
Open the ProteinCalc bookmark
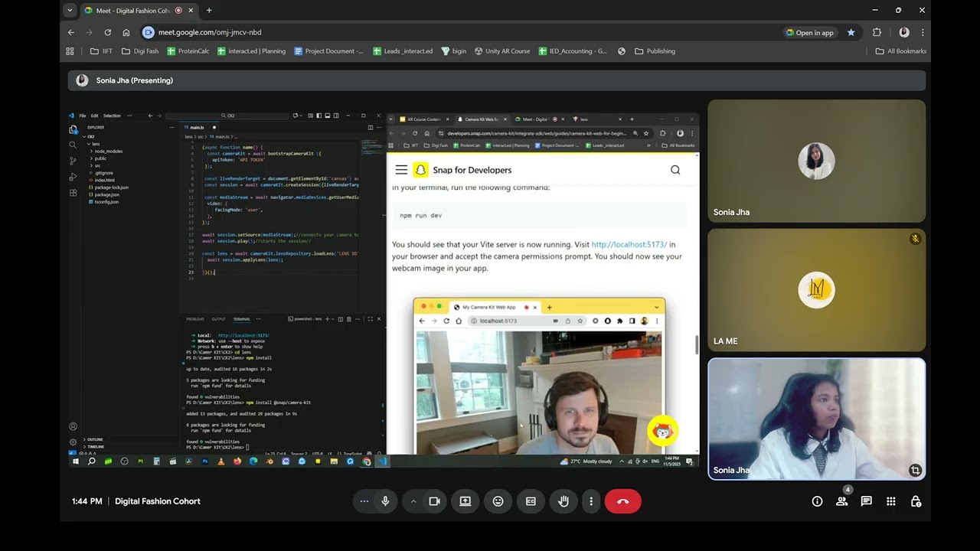[188, 51]
